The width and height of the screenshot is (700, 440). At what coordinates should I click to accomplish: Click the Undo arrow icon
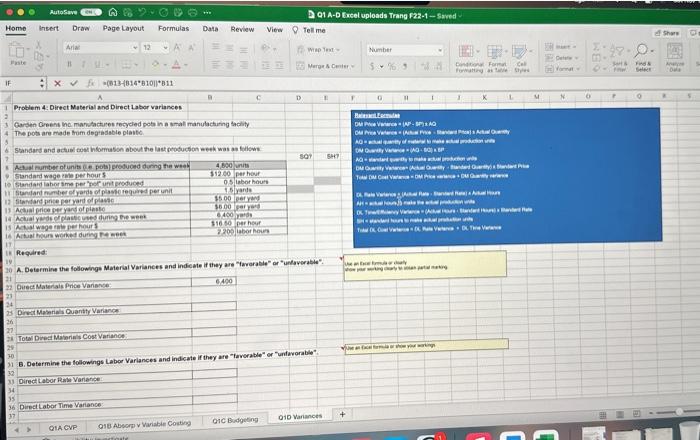click(x=142, y=12)
